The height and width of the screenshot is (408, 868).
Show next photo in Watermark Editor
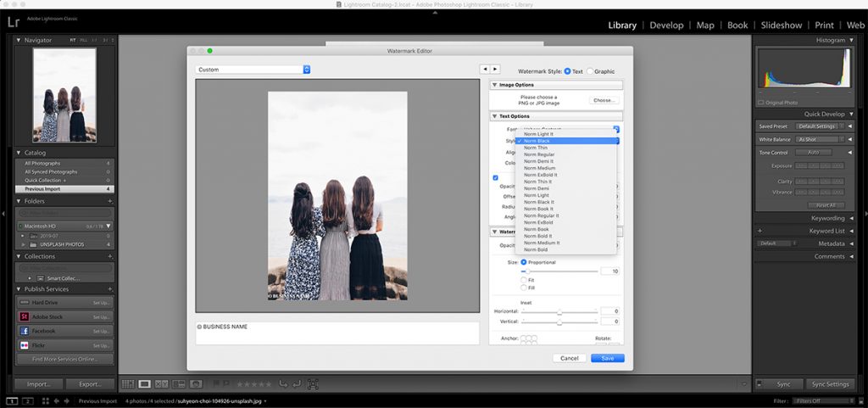click(x=495, y=70)
